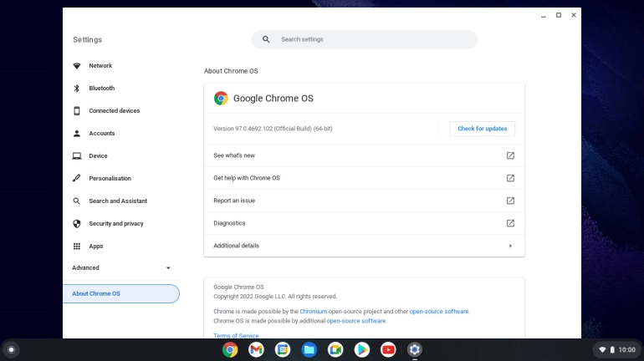
Task: Click the Network wifi icon in sidebar
Action: 77,66
